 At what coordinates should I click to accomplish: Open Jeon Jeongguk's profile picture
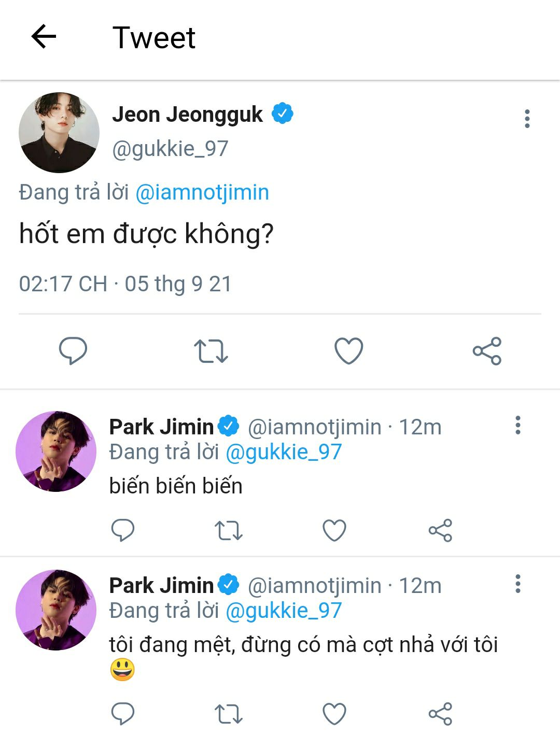click(59, 133)
